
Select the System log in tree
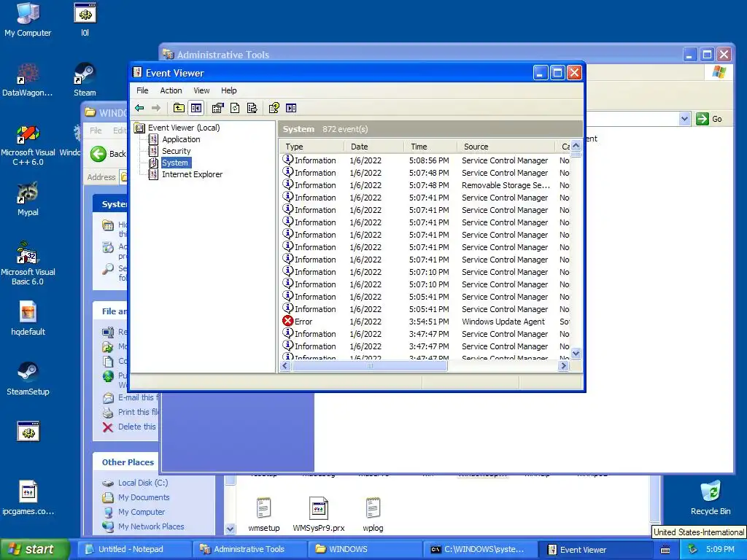(x=175, y=163)
